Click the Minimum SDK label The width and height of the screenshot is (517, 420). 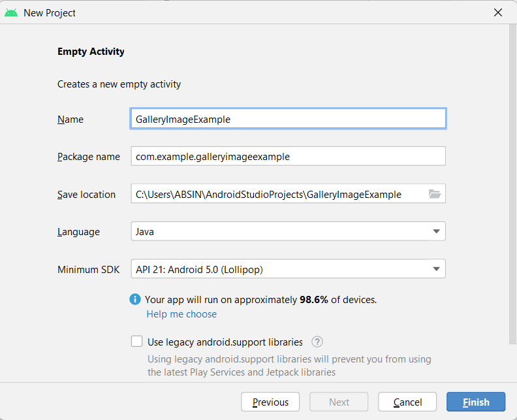[x=88, y=269]
